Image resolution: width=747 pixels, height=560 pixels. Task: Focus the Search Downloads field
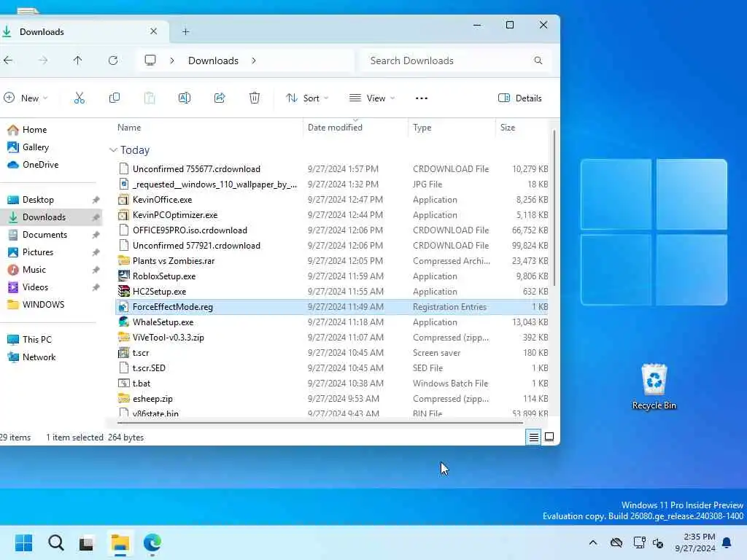point(455,61)
